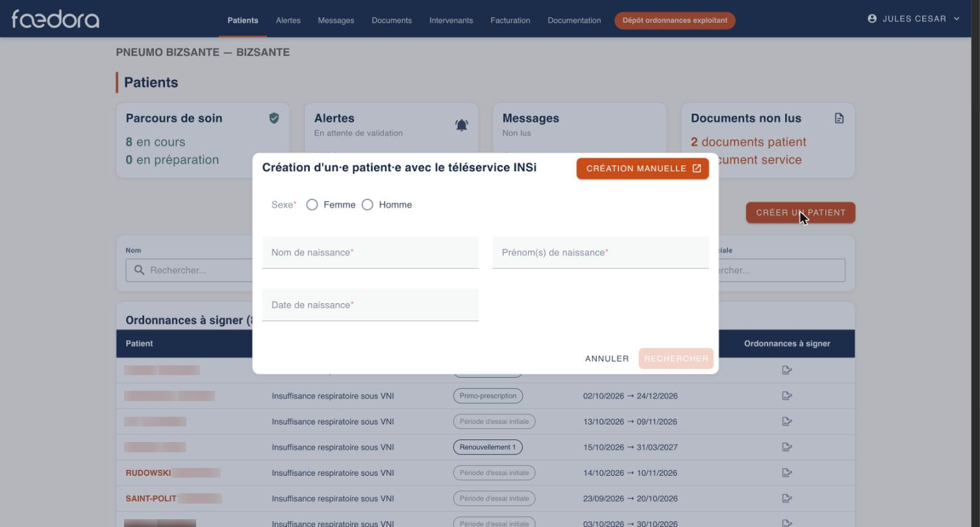Select the Femme radio button
The height and width of the screenshot is (527, 980).
pyautogui.click(x=312, y=205)
